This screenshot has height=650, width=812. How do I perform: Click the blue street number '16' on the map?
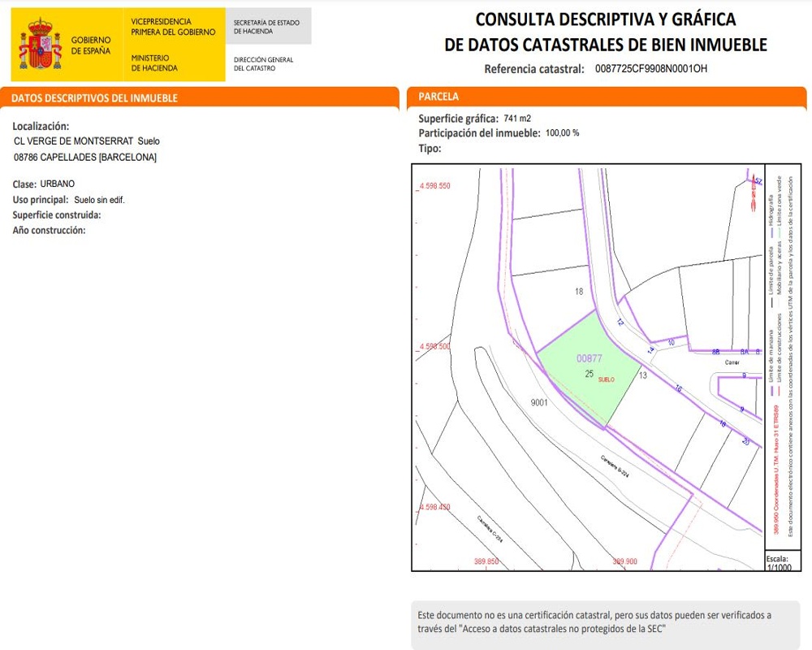678,388
